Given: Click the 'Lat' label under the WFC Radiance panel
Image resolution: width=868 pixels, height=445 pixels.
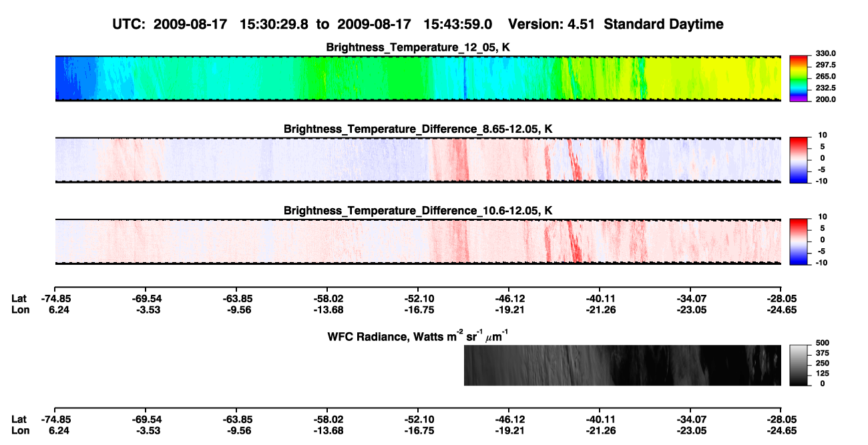Looking at the screenshot, I should point(19,419).
